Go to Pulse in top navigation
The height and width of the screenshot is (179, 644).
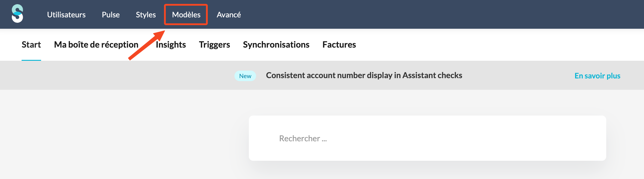pos(111,15)
